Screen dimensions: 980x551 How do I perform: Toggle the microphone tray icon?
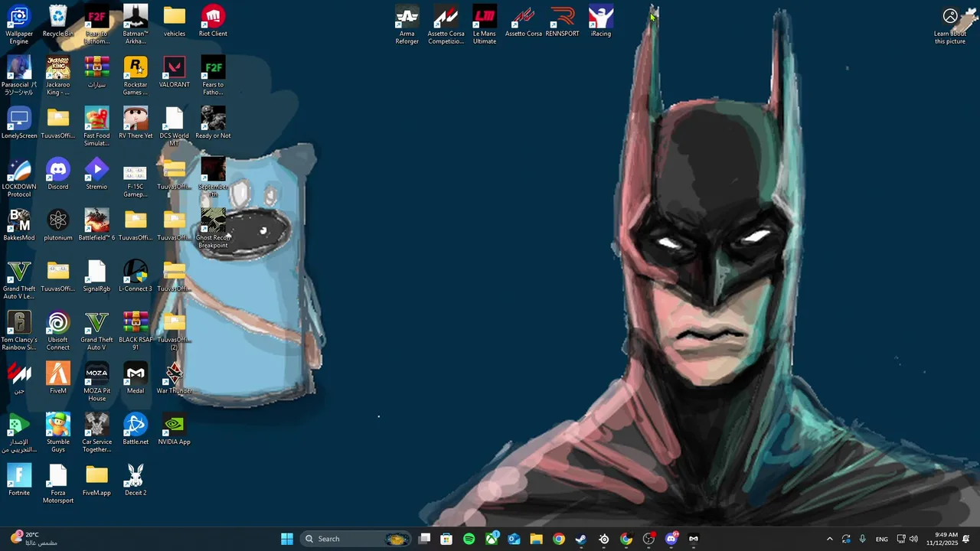863,539
